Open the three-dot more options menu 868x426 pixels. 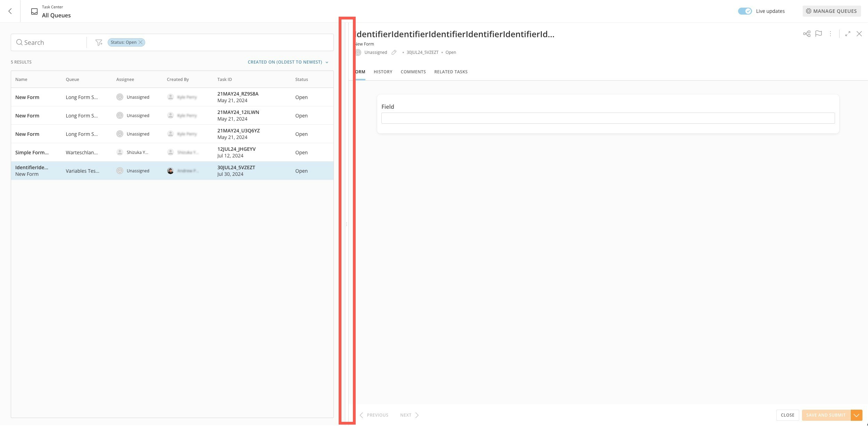tap(830, 34)
